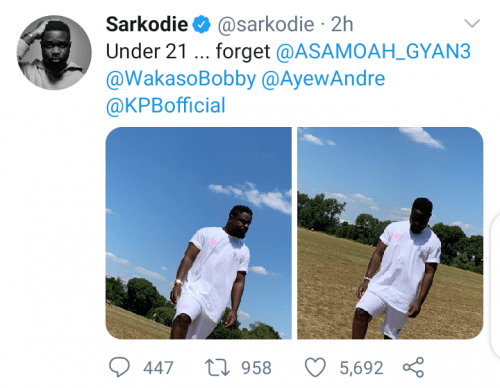500x388 pixels.
Task: Click the Sarkodie display name
Action: pos(147,24)
